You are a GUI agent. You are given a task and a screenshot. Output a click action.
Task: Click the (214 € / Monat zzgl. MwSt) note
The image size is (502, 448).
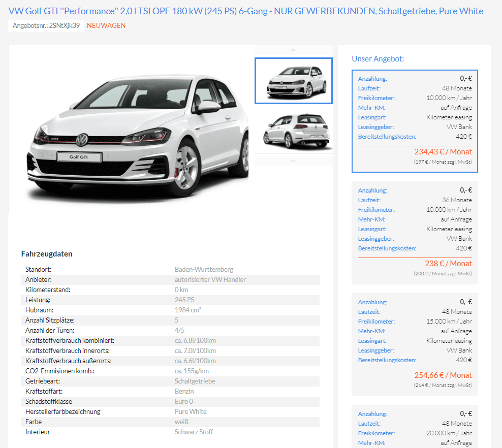coord(443,386)
